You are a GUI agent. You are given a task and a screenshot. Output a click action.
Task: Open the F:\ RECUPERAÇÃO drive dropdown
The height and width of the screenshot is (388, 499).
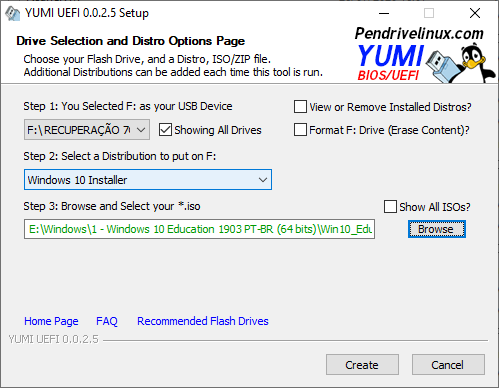click(x=87, y=130)
